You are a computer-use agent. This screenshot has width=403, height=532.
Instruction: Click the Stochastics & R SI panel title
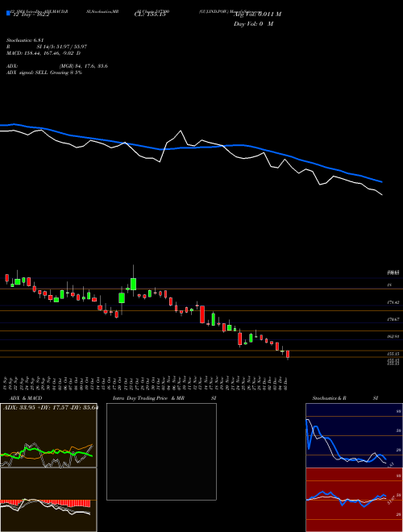[345, 398]
